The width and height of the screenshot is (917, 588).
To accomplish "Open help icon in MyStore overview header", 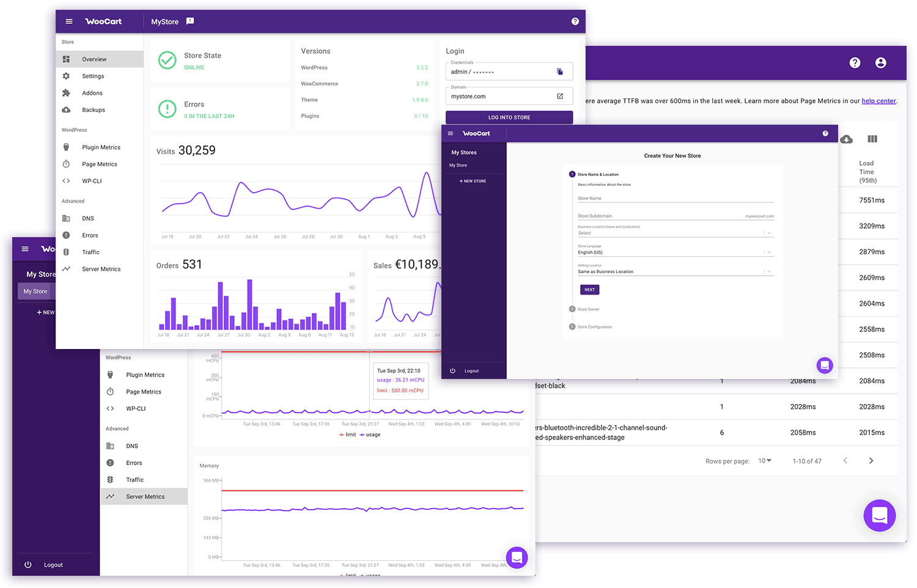I will click(x=575, y=21).
